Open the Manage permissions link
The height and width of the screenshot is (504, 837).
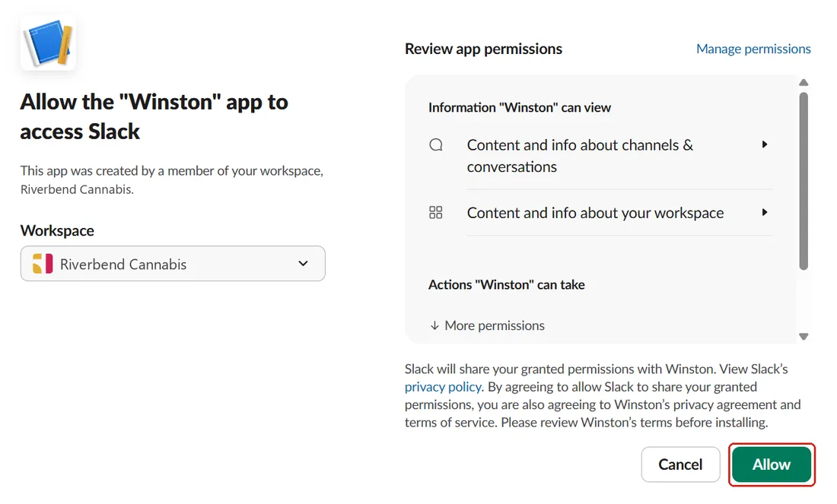pos(753,49)
